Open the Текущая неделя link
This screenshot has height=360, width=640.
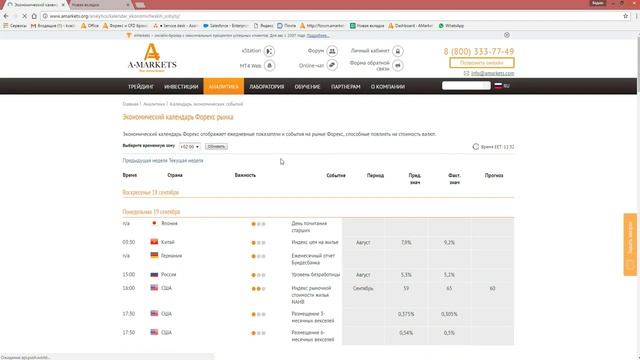coord(186,160)
